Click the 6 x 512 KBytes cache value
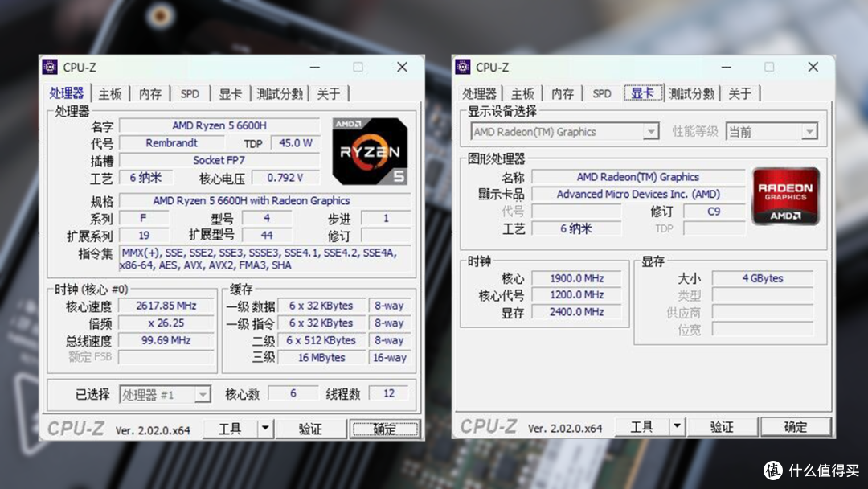This screenshot has height=489, width=868. coord(321,340)
